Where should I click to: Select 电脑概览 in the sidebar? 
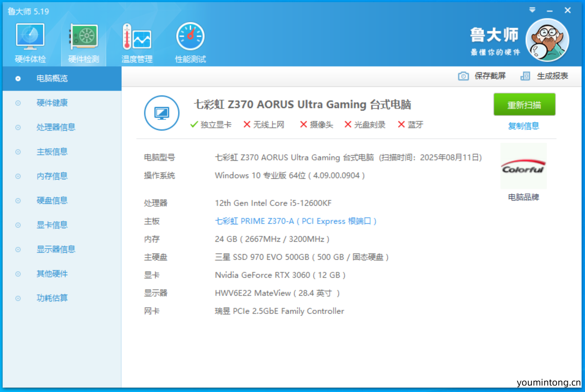62,78
